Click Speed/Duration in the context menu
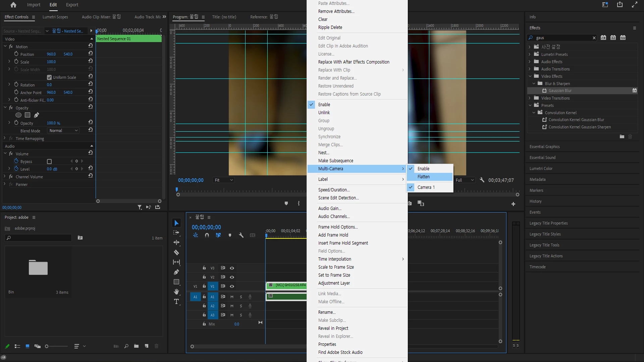644x362 pixels. [x=334, y=190]
